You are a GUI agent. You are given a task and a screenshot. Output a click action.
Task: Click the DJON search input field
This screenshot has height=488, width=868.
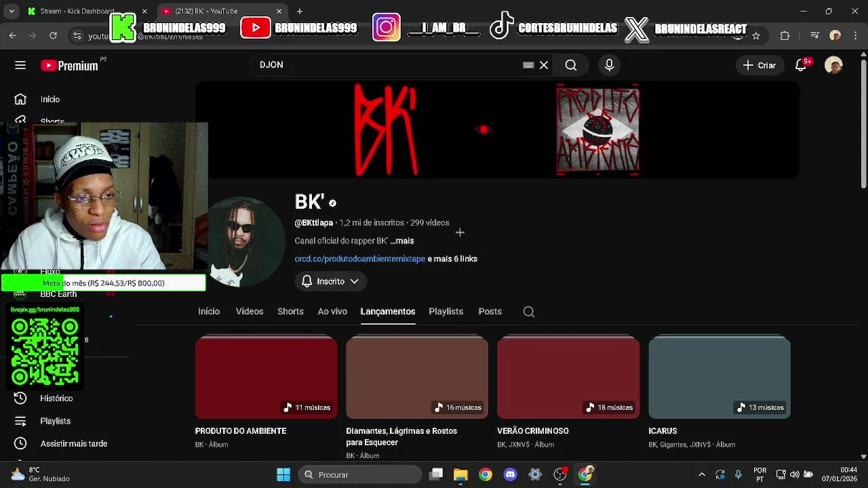387,65
